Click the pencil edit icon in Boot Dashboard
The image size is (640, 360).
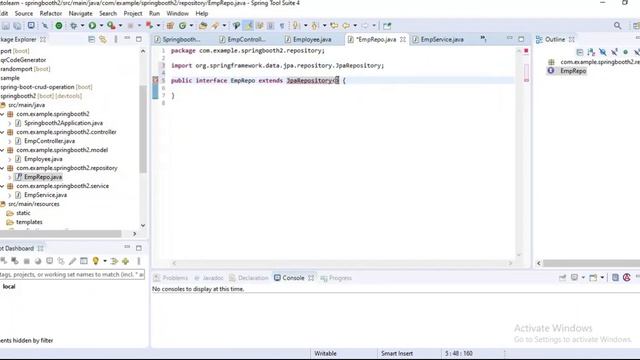(72, 261)
